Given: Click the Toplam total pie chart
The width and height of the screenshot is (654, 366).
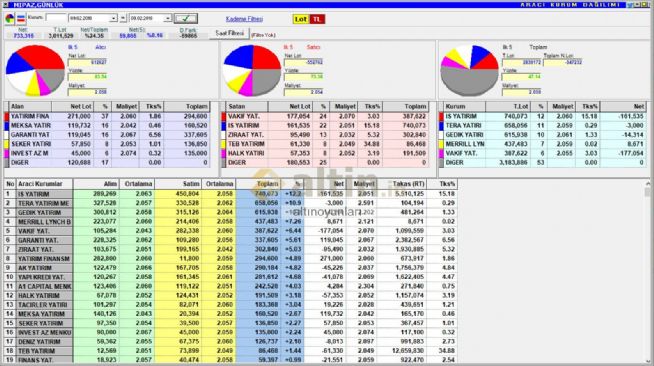Looking at the screenshot, I should point(470,70).
